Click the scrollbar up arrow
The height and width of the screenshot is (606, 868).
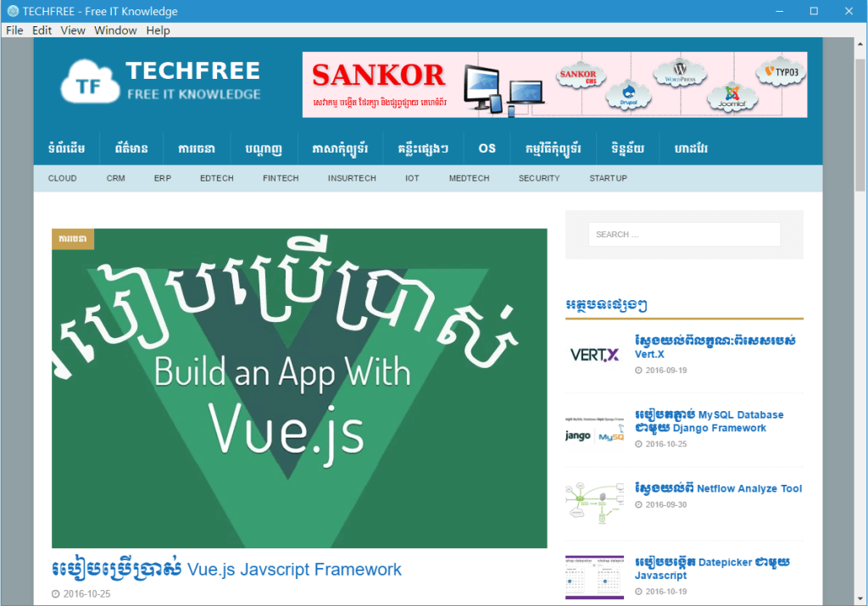(860, 44)
